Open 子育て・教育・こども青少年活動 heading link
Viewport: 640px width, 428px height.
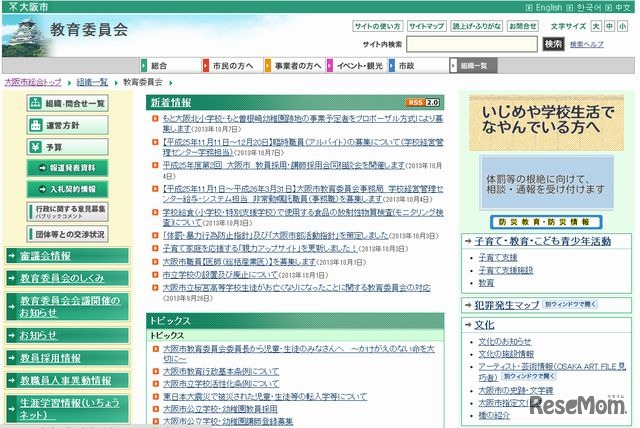point(542,241)
